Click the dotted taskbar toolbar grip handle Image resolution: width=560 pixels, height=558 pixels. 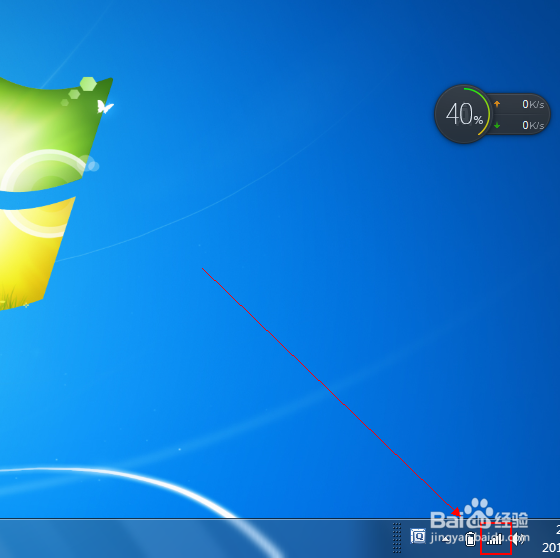[x=397, y=537]
